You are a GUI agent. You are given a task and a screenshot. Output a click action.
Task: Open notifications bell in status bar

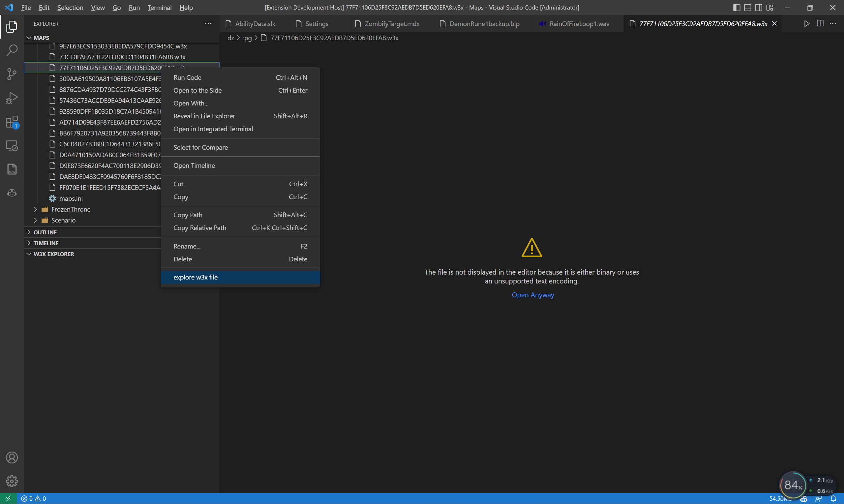tap(833, 499)
